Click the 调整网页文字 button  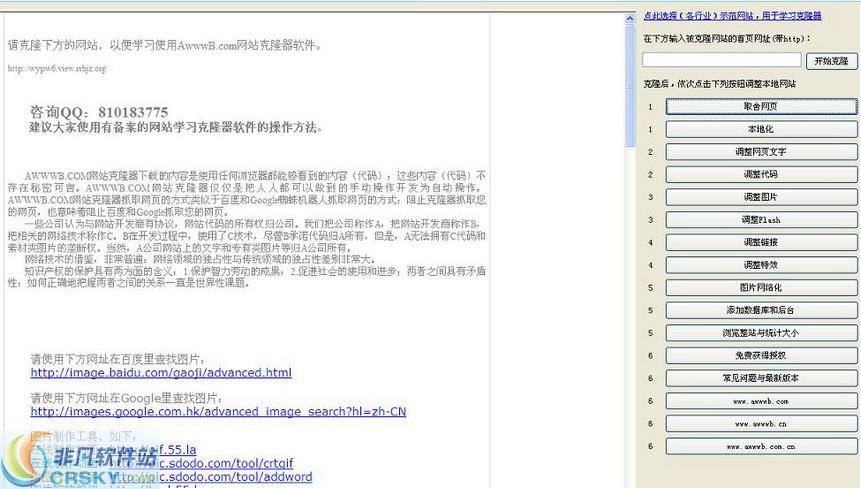[761, 151]
